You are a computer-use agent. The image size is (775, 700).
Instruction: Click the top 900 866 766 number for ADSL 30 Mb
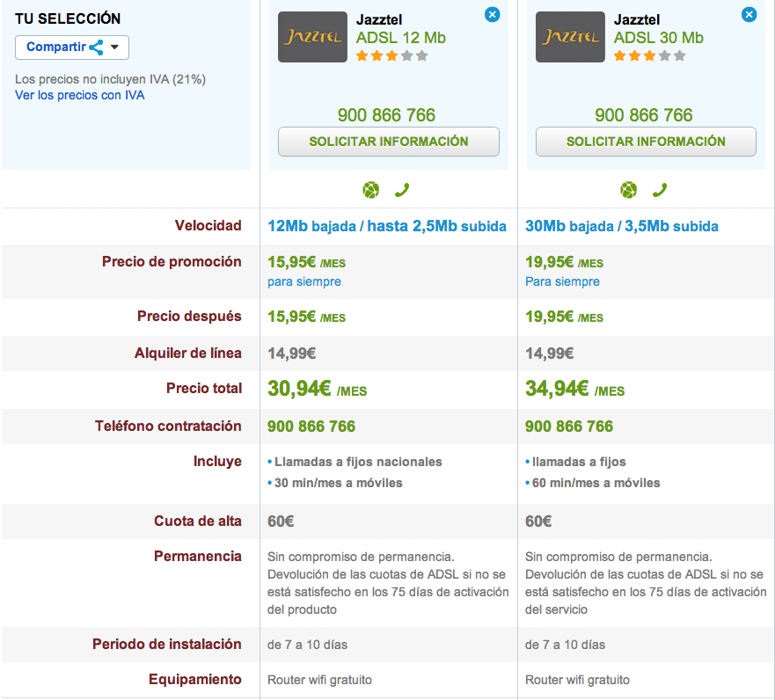[x=644, y=115]
